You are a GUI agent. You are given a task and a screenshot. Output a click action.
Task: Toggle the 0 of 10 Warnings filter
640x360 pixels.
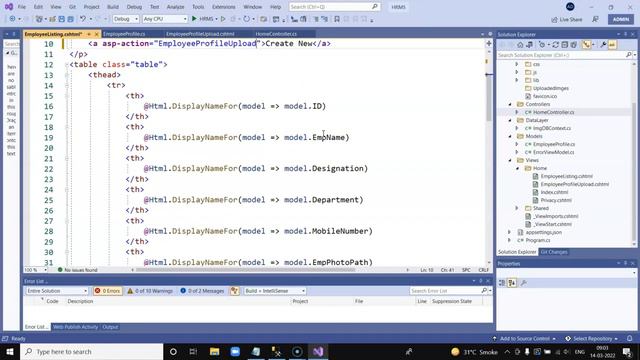click(150, 291)
